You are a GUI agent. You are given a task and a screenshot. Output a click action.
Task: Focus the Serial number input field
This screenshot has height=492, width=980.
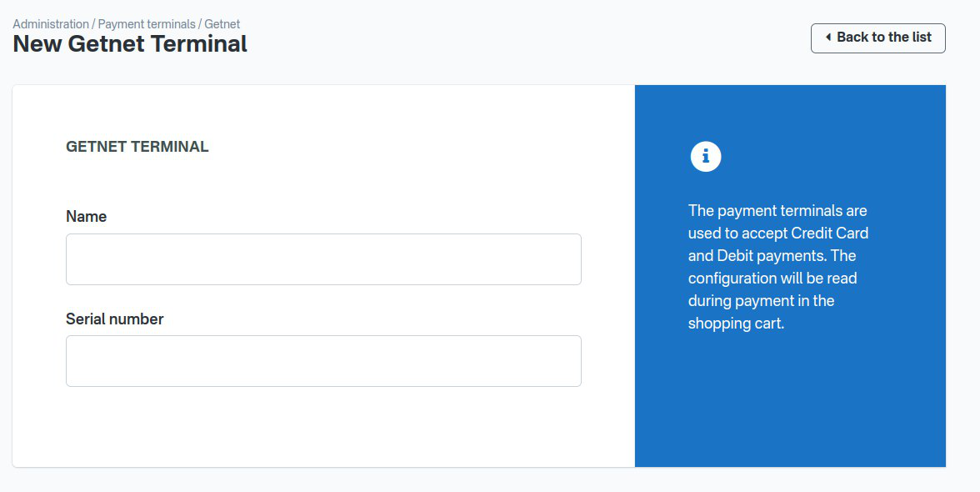pyautogui.click(x=323, y=361)
